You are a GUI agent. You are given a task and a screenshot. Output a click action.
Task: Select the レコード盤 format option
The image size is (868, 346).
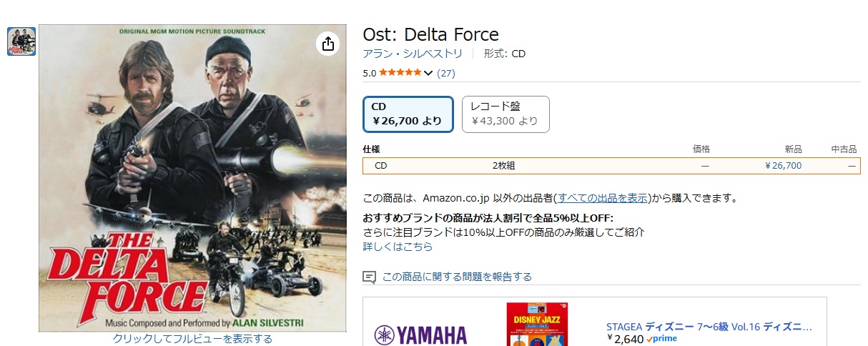505,114
